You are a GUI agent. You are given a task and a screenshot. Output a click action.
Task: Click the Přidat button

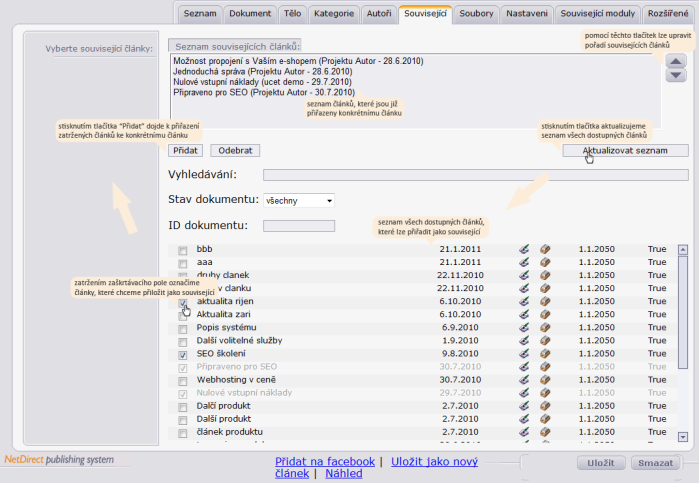click(x=185, y=150)
